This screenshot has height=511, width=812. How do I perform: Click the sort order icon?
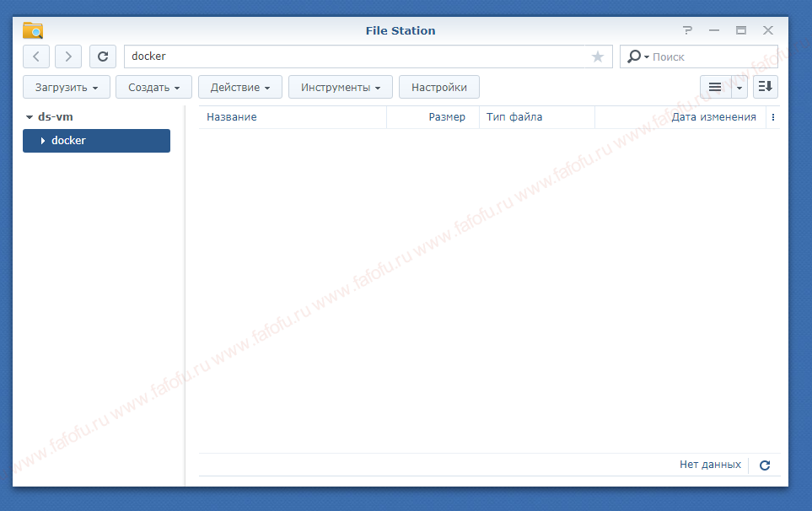(x=766, y=87)
